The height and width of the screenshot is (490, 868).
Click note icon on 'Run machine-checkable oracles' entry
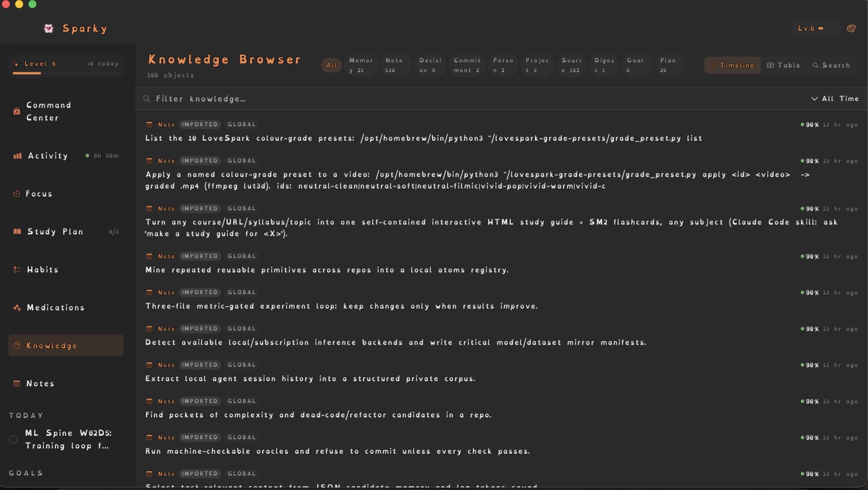149,437
